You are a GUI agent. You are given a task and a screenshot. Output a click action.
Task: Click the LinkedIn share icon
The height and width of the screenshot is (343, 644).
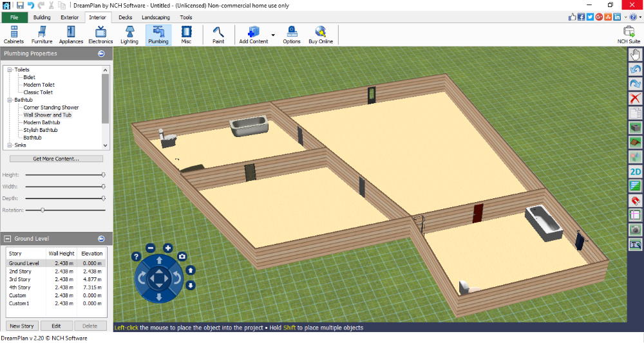click(617, 17)
